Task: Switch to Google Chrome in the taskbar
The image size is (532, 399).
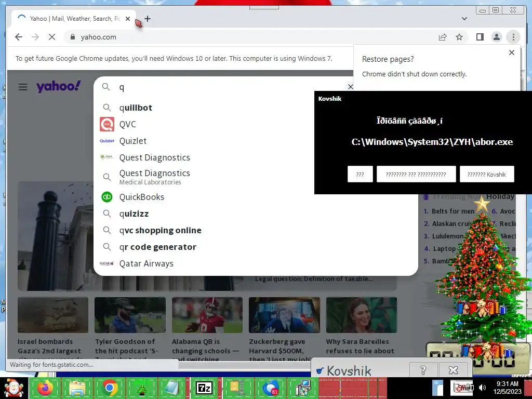Action: pos(109,388)
